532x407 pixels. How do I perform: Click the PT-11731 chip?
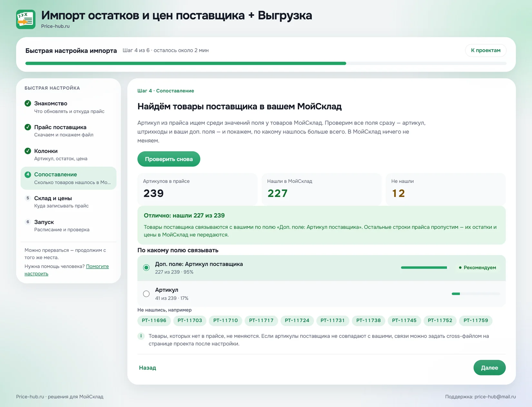tap(333, 321)
